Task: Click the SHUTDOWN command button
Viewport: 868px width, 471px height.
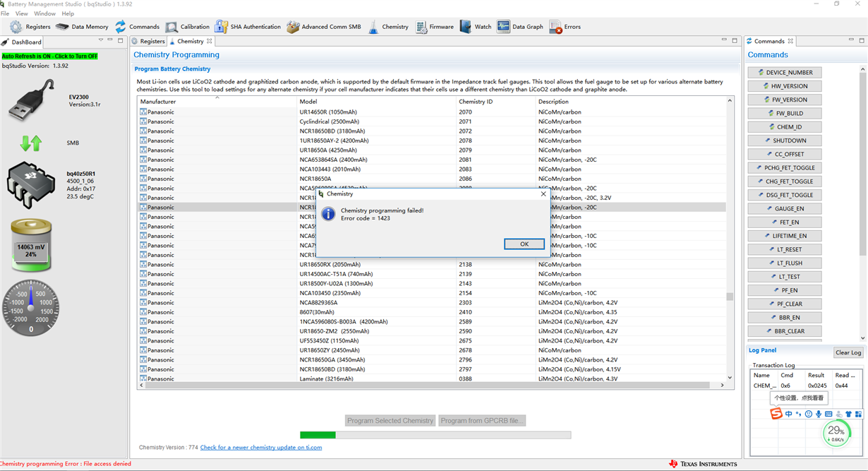Action: [785, 141]
